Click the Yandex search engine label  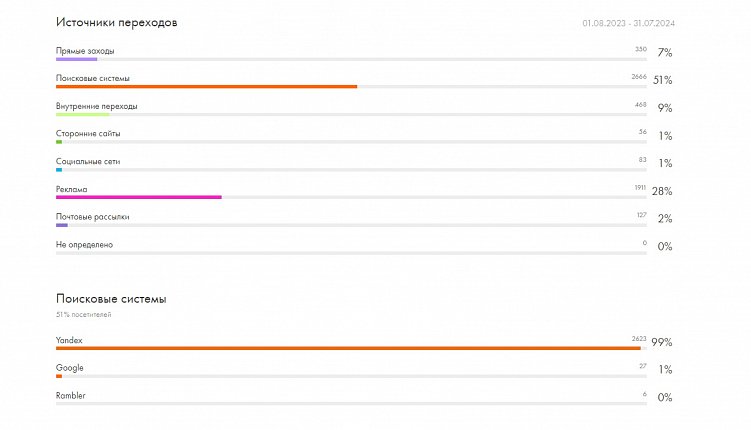tap(70, 340)
